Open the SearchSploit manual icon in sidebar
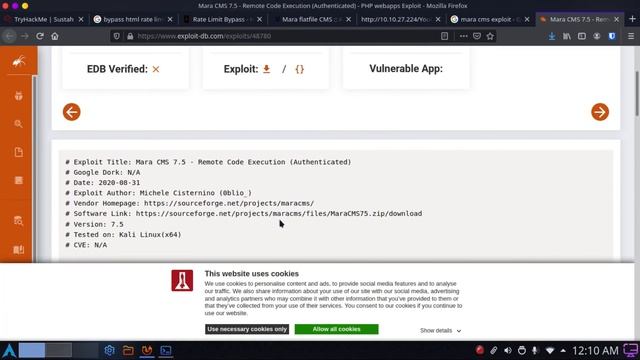 tap(18, 221)
